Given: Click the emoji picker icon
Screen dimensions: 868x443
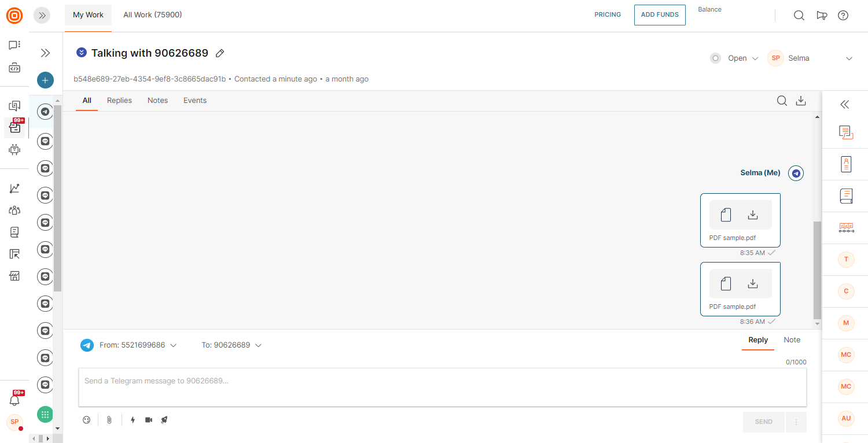Looking at the screenshot, I should click(87, 420).
